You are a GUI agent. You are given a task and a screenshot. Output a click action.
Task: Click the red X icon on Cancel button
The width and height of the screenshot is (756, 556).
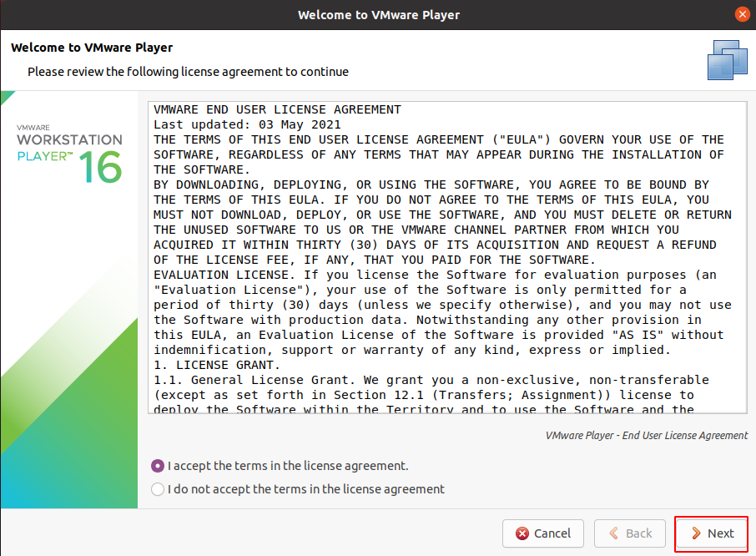521,533
